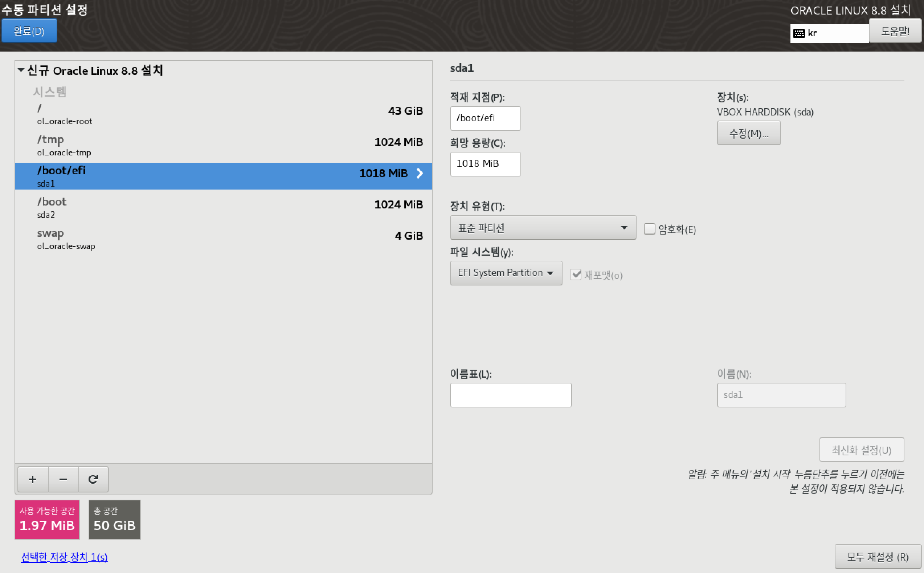The height and width of the screenshot is (573, 924).
Task: Click the 이름표(L) label input field
Action: 510,395
